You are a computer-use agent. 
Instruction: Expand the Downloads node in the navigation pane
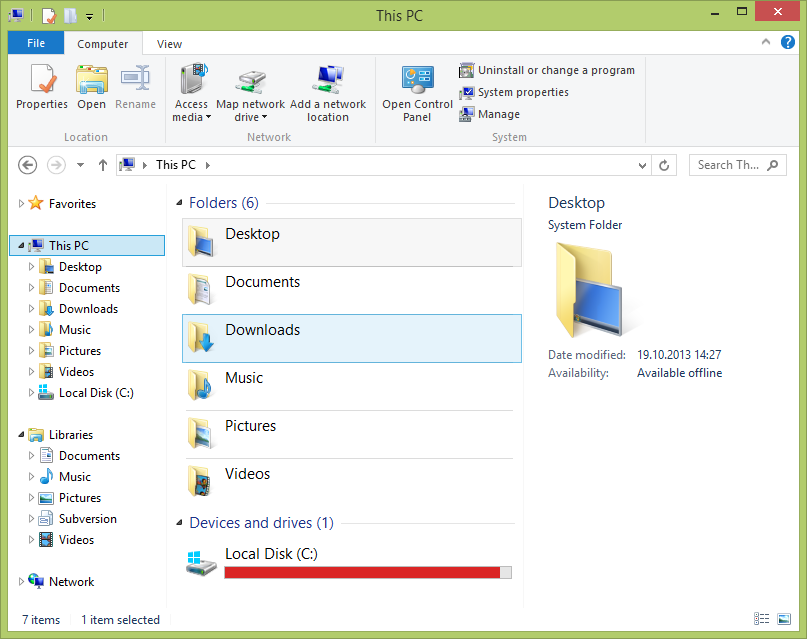pos(31,309)
